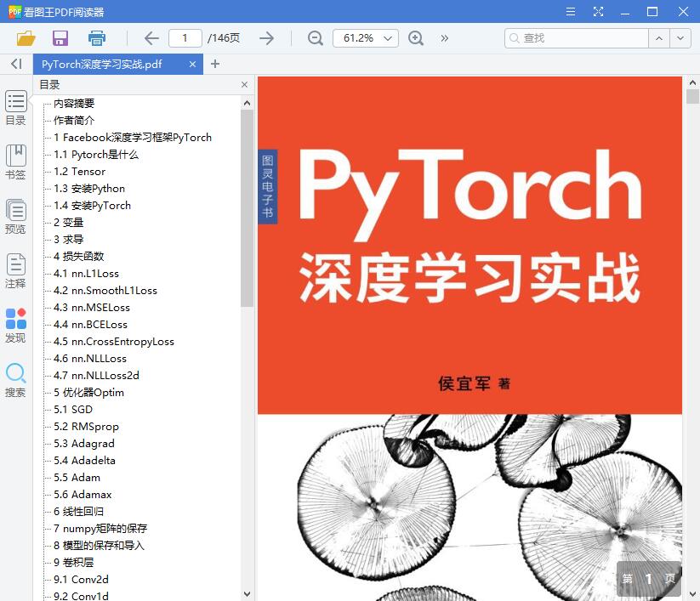The image size is (700, 601).
Task: Show more toolbar tools via the double chevron
Action: pyautogui.click(x=444, y=38)
